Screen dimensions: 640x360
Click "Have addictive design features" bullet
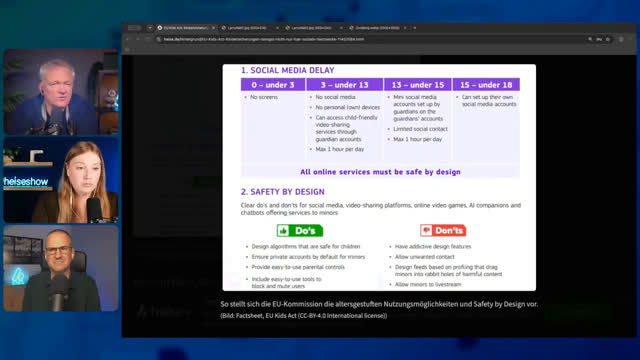coord(433,247)
